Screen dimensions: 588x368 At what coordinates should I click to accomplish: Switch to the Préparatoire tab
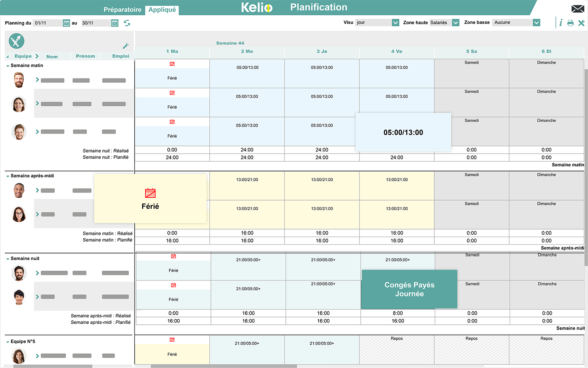(x=122, y=9)
